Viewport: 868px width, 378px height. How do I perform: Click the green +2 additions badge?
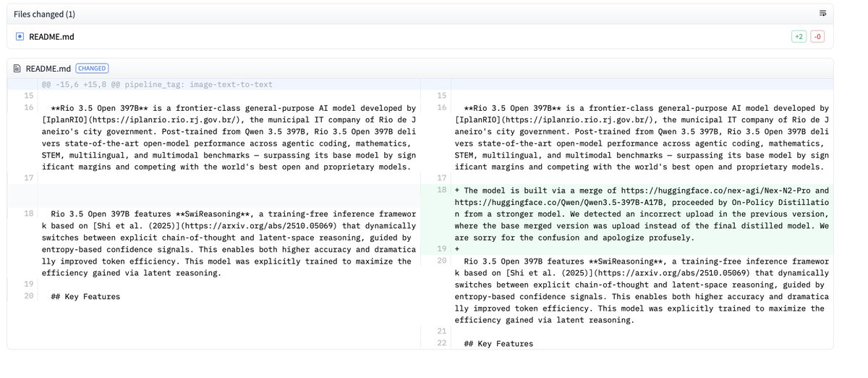point(799,36)
